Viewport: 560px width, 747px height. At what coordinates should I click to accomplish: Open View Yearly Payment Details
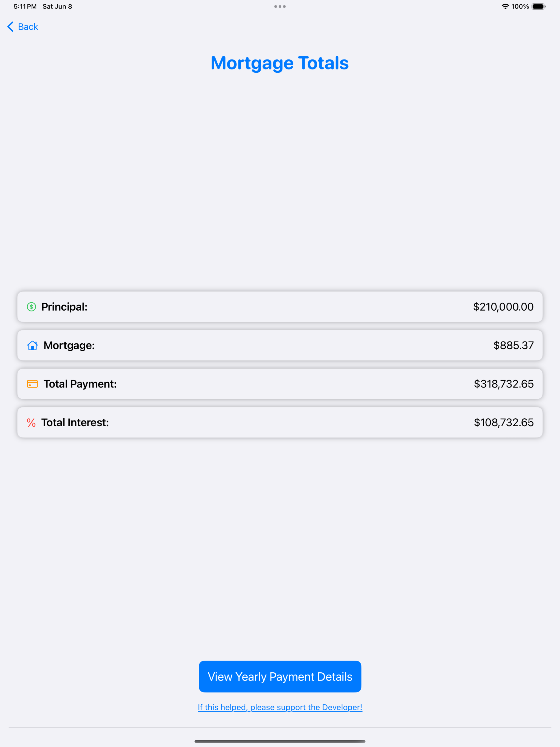(280, 676)
